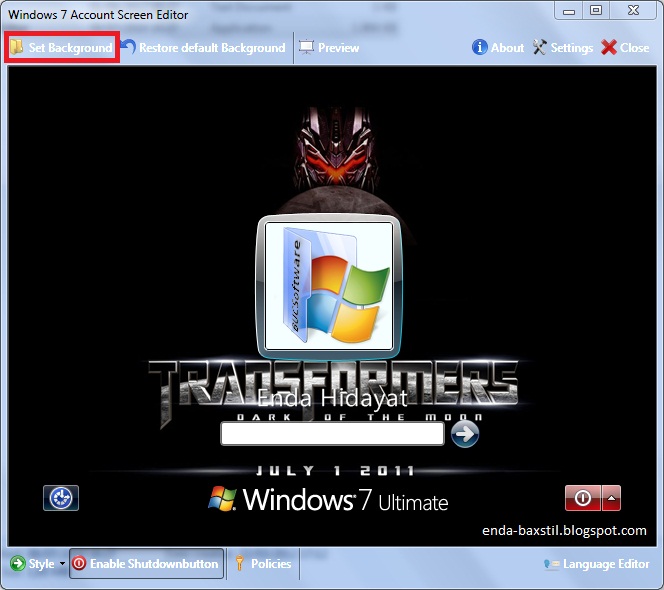Click the Enda Hidayat username text
664x590 pixels.
point(332,398)
